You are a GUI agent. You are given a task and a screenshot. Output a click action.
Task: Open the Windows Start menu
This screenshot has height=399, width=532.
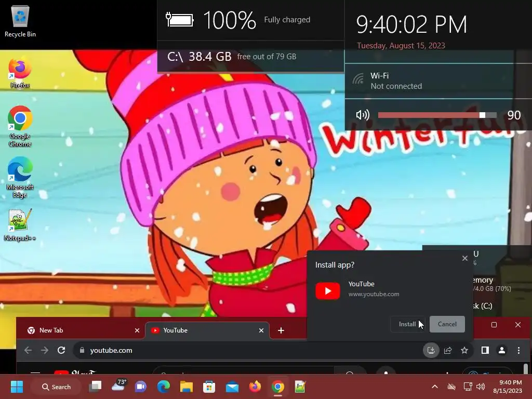17,387
